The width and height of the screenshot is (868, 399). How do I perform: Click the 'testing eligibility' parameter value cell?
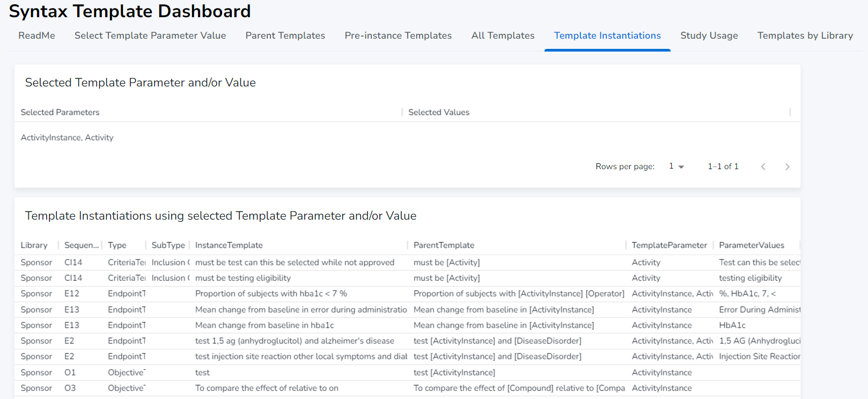point(751,278)
